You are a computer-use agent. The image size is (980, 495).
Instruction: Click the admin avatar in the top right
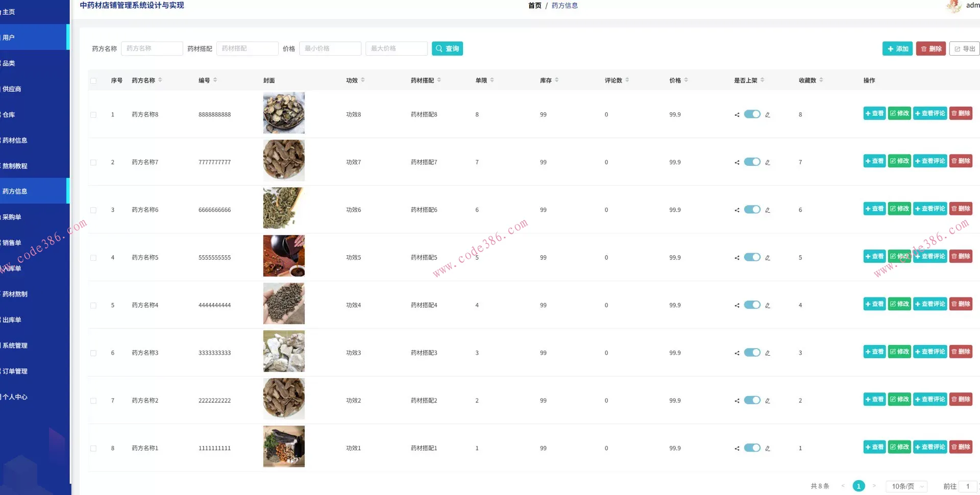click(953, 7)
